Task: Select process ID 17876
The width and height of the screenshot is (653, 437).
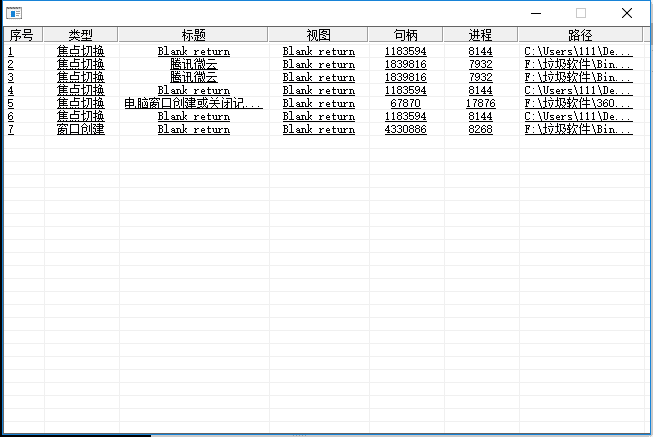Action: tap(480, 103)
